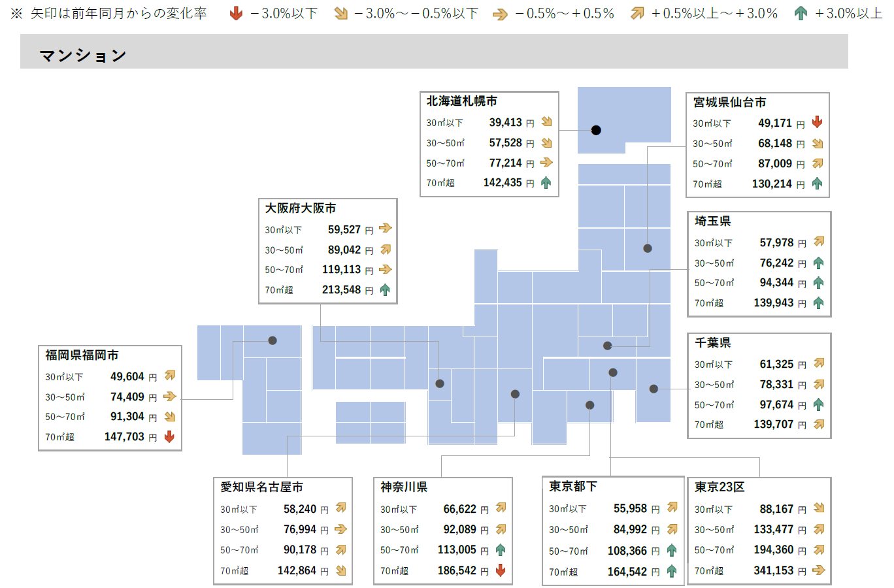Click the green up arrow next to 札幌市 70㎡超
The image size is (894, 588).
click(546, 183)
